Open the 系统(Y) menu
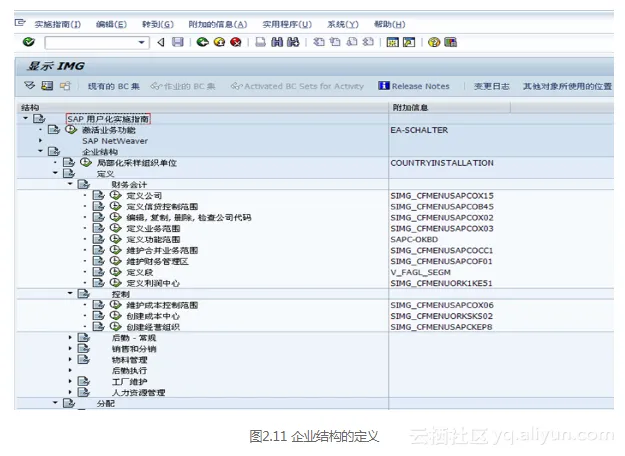The height and width of the screenshot is (456, 625). coord(343,24)
